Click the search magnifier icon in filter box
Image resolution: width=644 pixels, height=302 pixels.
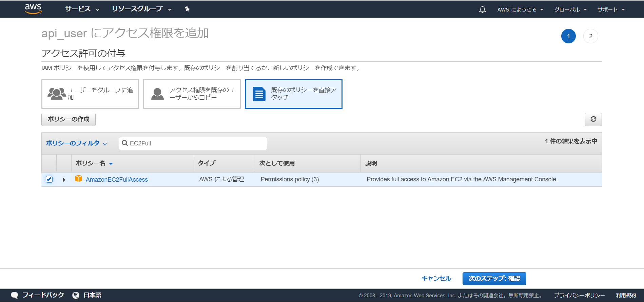(x=125, y=143)
